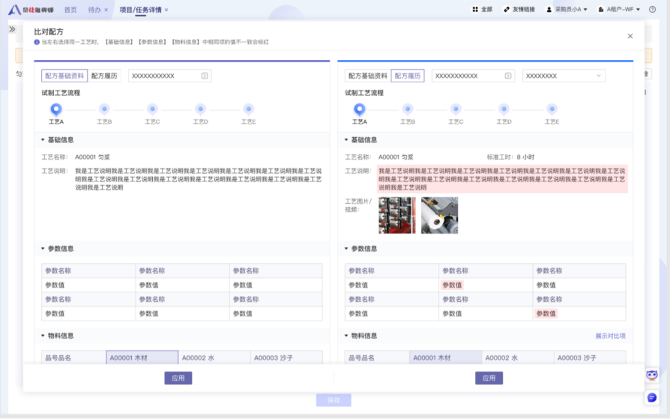Open the XXXXXXXX dropdown in right panel
This screenshot has height=420, width=670.
(x=563, y=76)
